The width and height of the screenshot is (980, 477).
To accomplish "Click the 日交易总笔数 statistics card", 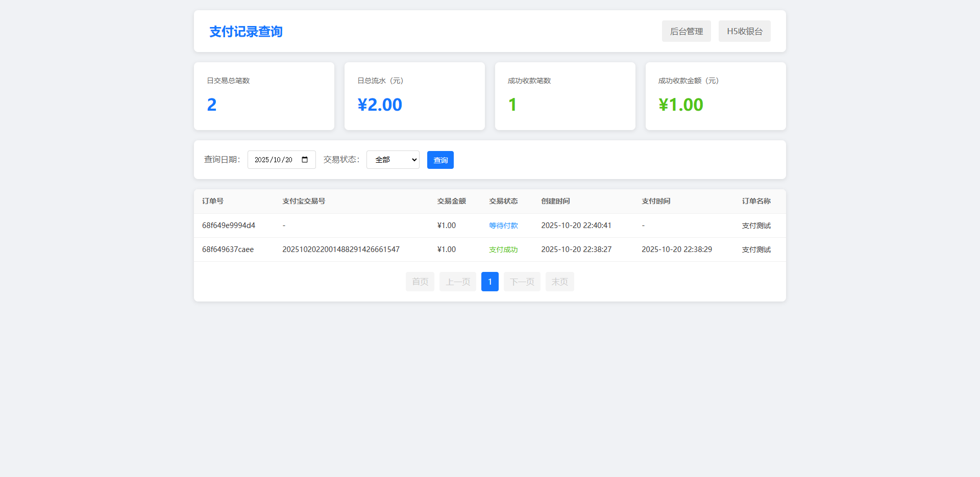I will (264, 96).
